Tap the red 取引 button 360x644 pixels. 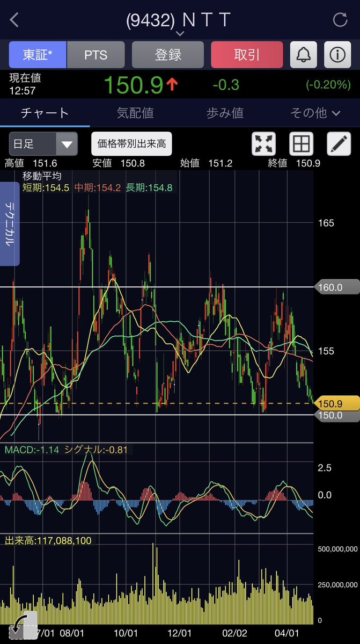(x=247, y=55)
